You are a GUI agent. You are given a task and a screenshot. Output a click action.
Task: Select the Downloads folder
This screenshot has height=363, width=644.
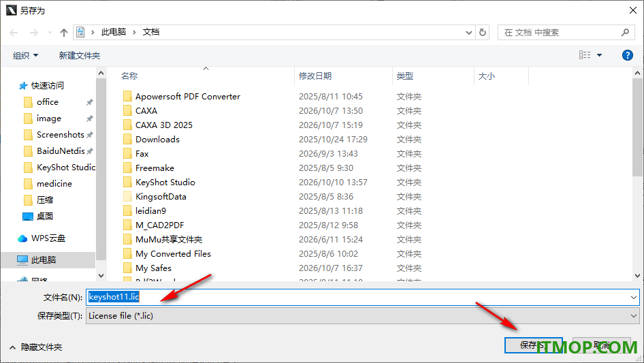coord(157,140)
